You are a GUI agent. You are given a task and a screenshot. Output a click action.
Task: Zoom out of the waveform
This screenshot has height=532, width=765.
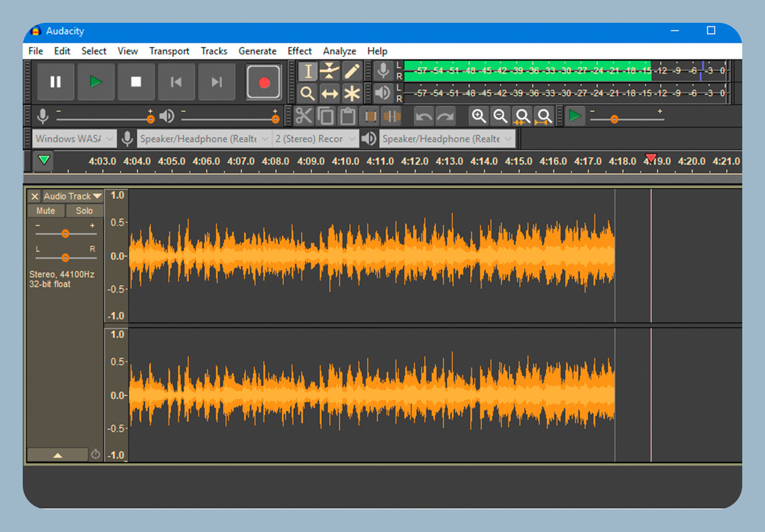click(x=500, y=116)
